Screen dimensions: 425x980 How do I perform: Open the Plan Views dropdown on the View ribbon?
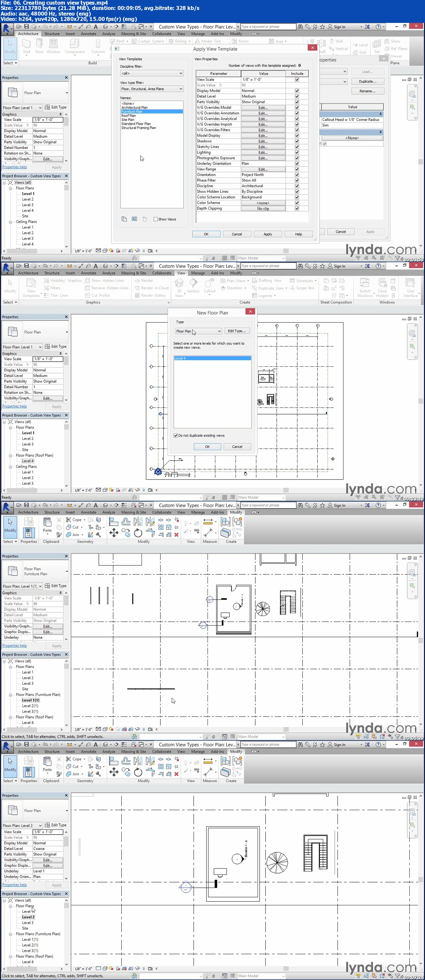pos(248,281)
